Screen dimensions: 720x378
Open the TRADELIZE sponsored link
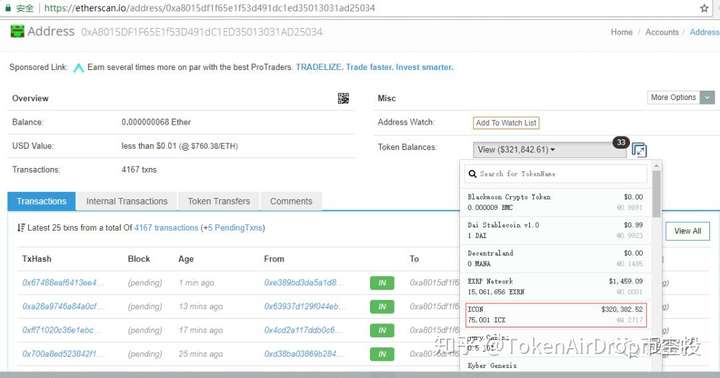[x=374, y=67]
